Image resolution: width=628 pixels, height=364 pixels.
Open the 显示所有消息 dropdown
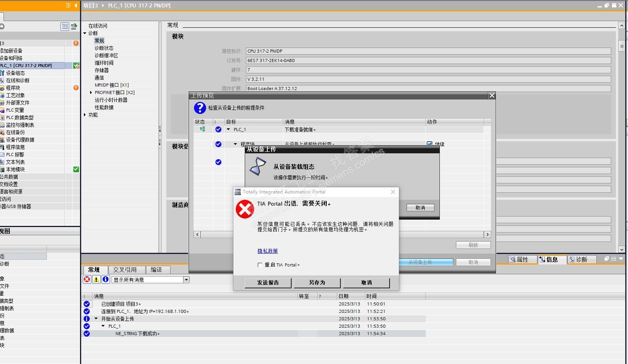186,280
